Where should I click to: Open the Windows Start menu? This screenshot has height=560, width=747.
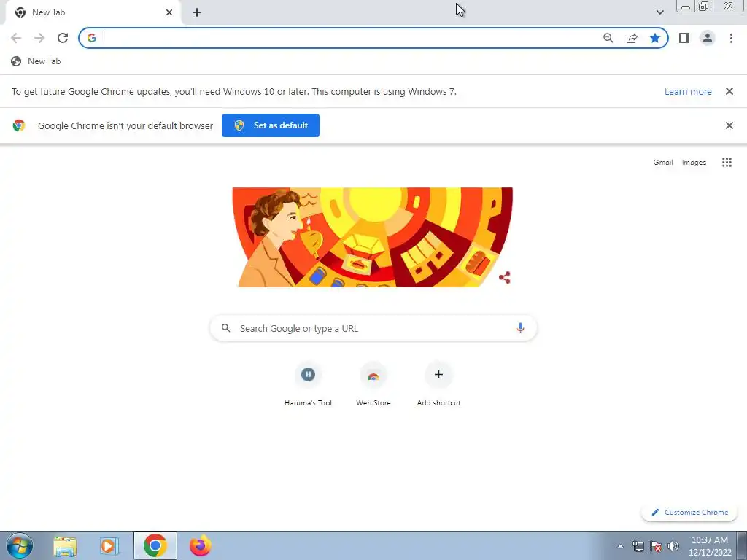20,545
